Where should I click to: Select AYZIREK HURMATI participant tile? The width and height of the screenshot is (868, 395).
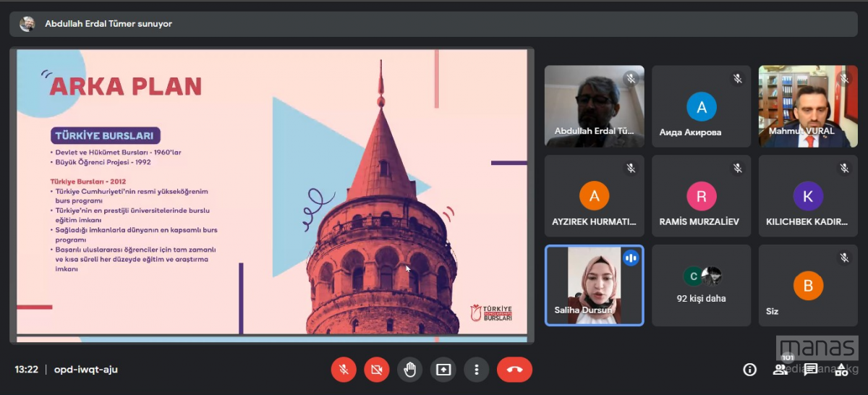[x=595, y=196]
